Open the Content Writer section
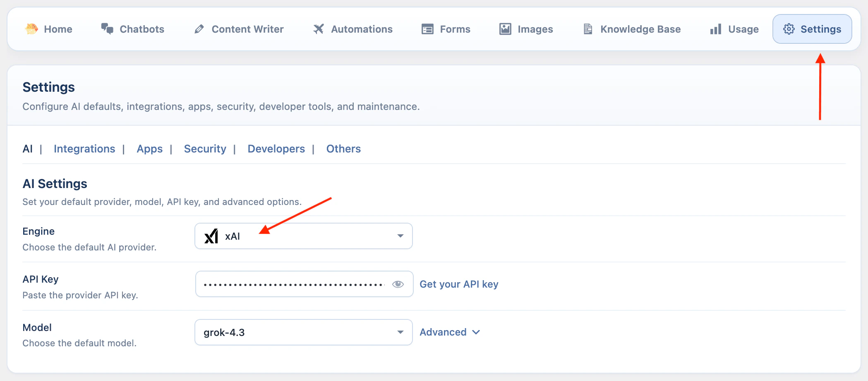 click(239, 29)
